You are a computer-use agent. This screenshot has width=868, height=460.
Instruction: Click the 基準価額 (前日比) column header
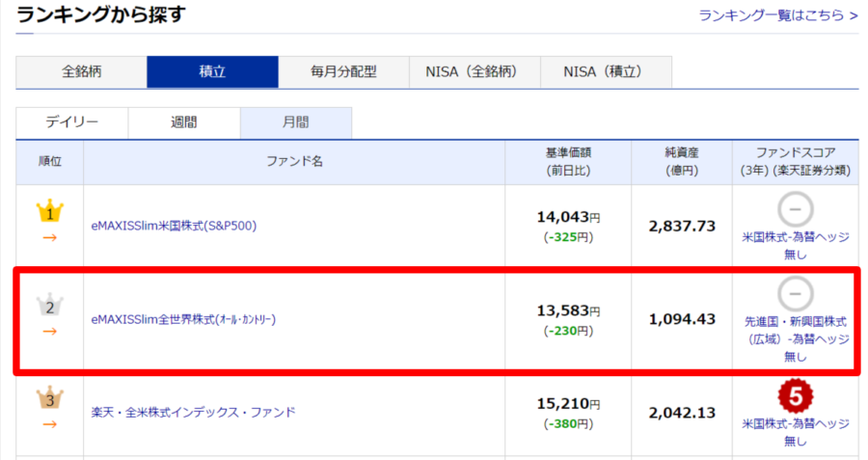[x=568, y=162]
